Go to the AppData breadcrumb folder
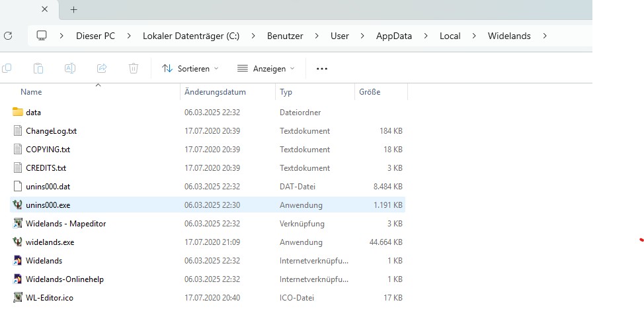Viewport: 644px width, 333px height. pyautogui.click(x=394, y=36)
